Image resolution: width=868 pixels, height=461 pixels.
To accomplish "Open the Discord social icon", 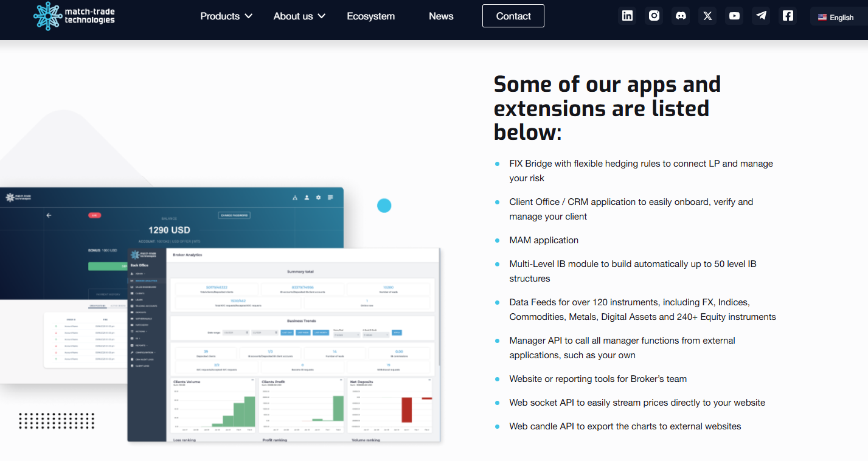I will point(681,16).
